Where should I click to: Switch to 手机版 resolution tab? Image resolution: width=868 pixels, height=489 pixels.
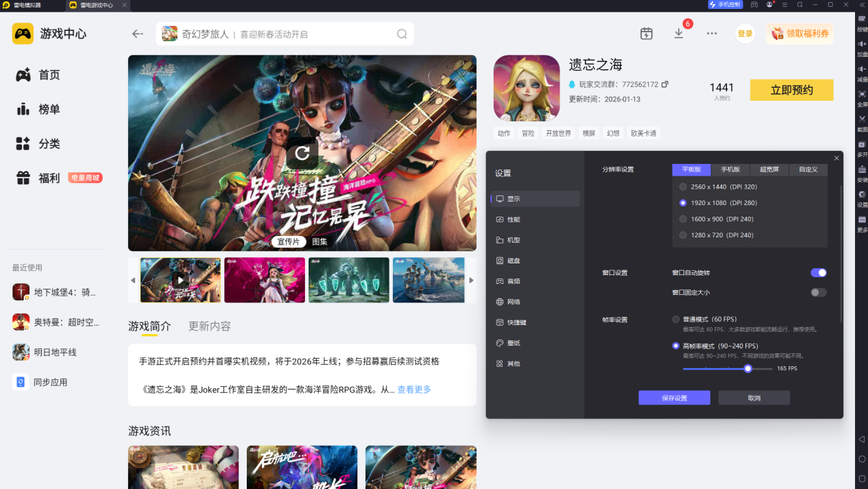[x=730, y=169]
